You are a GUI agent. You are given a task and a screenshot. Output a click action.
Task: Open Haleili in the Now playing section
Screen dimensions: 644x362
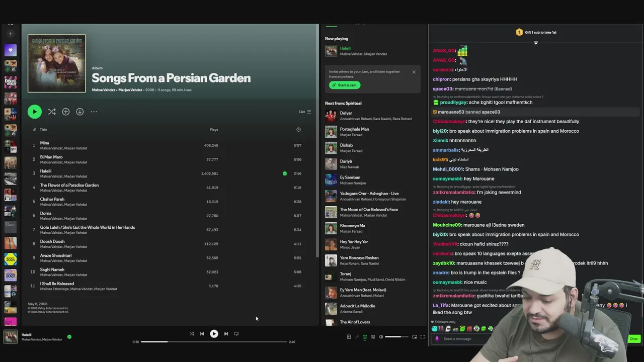[346, 48]
